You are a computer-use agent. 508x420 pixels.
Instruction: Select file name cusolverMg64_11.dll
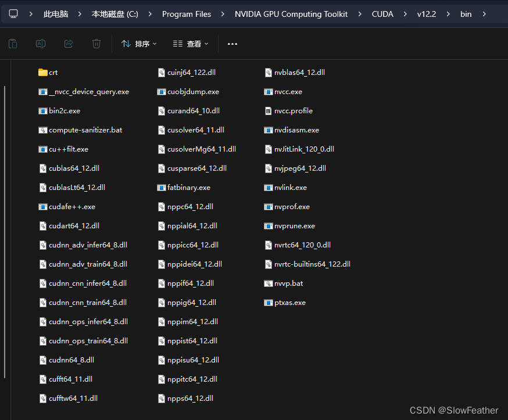pos(202,149)
